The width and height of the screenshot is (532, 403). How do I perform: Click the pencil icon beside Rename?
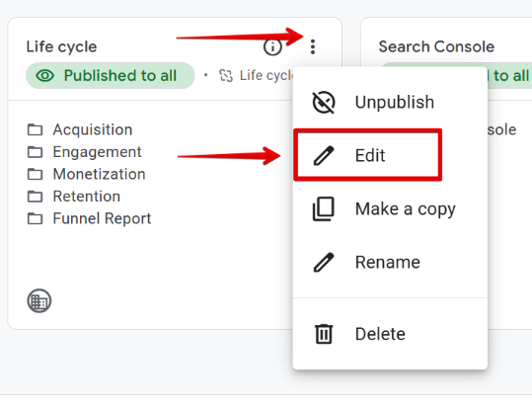point(324,262)
